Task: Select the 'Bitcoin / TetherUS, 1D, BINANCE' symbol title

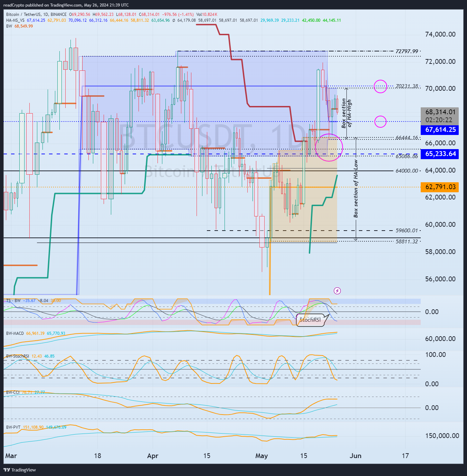Action: 36,14
